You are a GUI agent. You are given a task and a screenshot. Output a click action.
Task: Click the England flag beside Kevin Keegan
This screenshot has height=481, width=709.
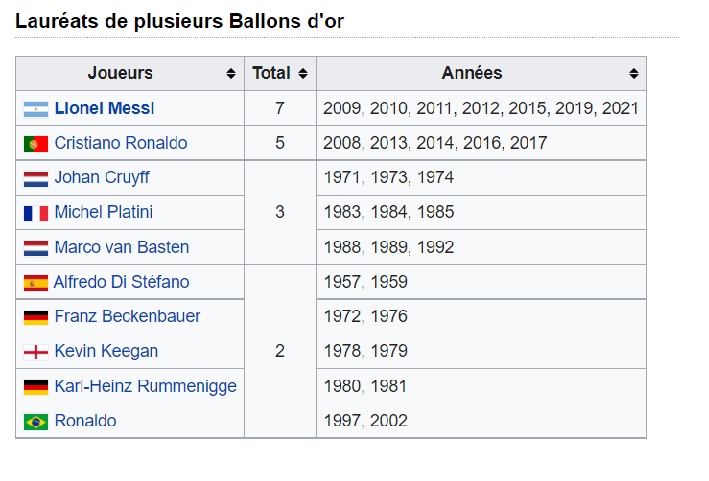pos(36,352)
